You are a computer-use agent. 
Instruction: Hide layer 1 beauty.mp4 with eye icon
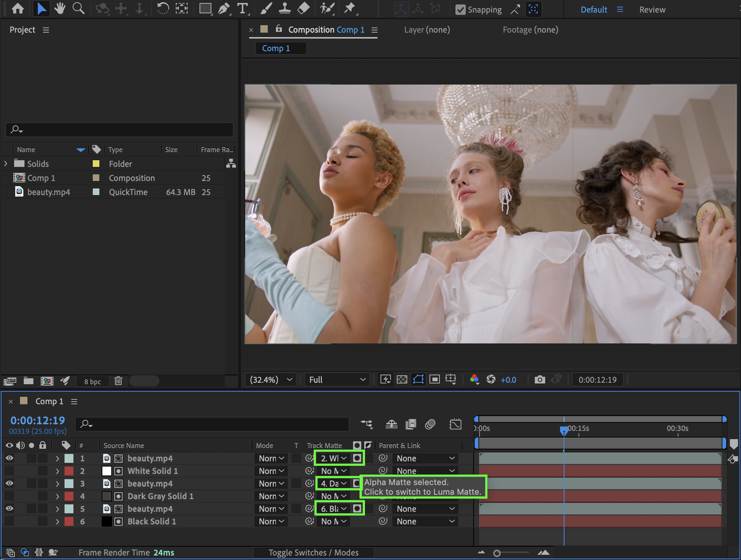coord(9,458)
